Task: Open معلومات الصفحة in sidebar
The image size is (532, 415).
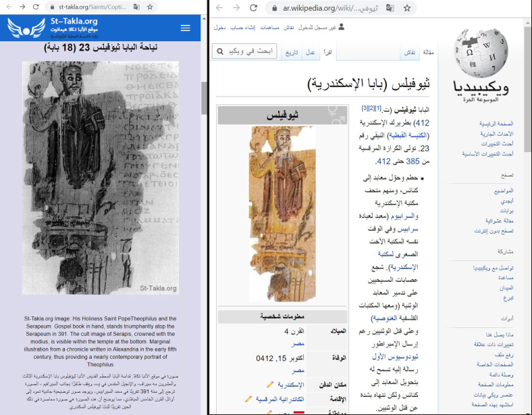Action: click(x=496, y=385)
